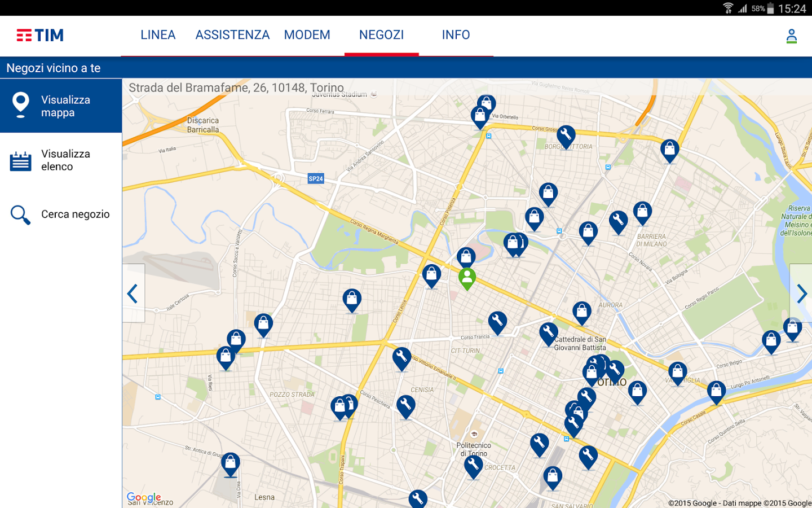Select the isolated shop marker west of Corso Lecce
This screenshot has height=508, width=812.
352,300
